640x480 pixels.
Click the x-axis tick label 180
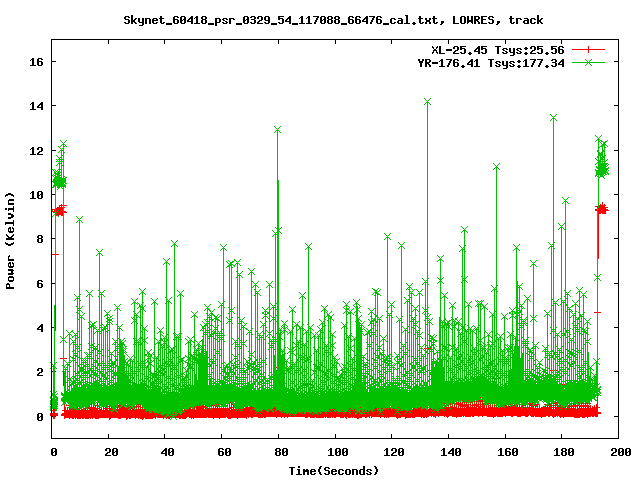564,452
